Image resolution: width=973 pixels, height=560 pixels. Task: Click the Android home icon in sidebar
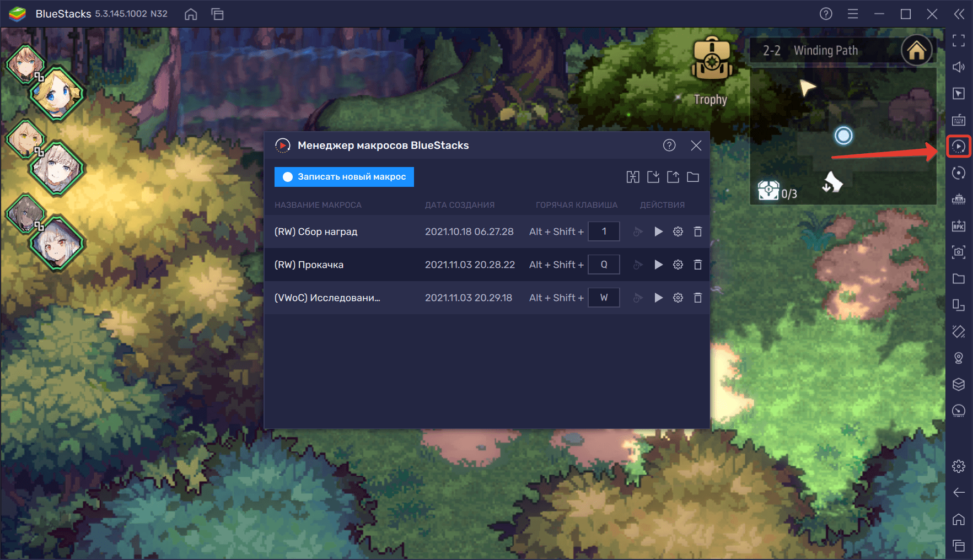[x=959, y=519]
